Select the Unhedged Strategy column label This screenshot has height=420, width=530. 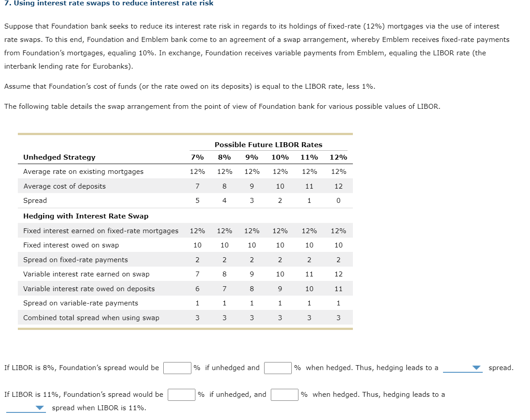coord(58,157)
